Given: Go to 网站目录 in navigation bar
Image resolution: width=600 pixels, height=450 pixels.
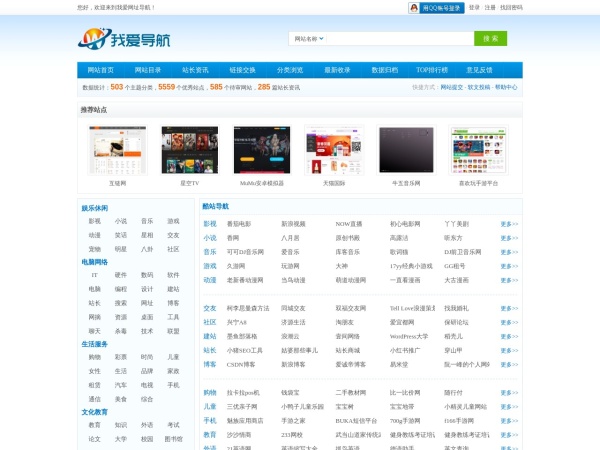Looking at the screenshot, I should [x=147, y=70].
